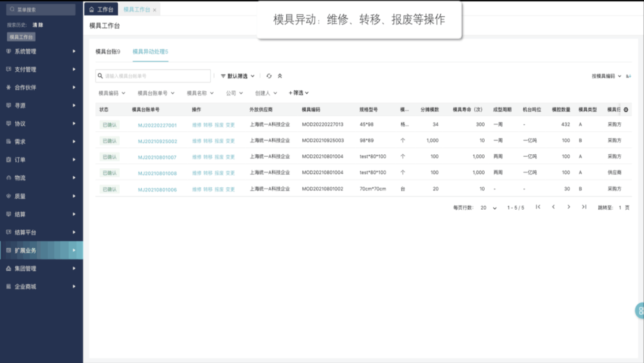Click 变更 for row MJ20210801006
The height and width of the screenshot is (363, 644).
(230, 189)
